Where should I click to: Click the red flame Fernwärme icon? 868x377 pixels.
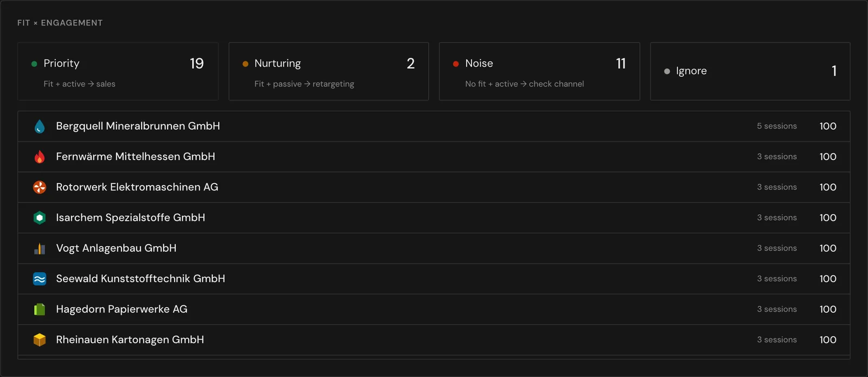click(40, 157)
